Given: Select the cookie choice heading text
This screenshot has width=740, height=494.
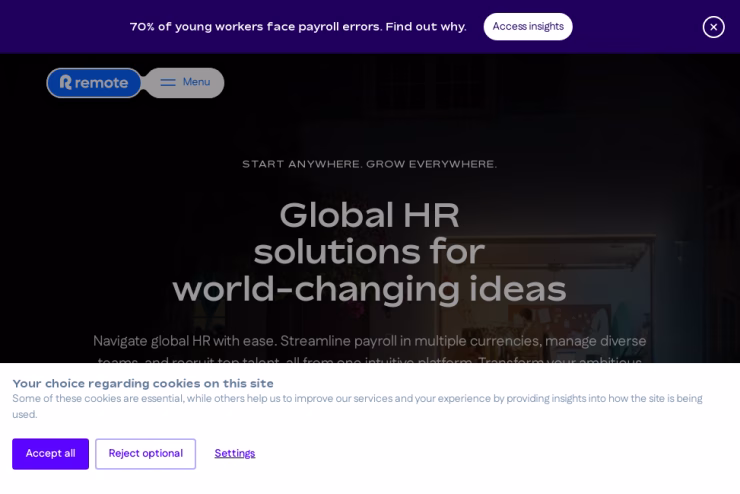Looking at the screenshot, I should click(143, 383).
